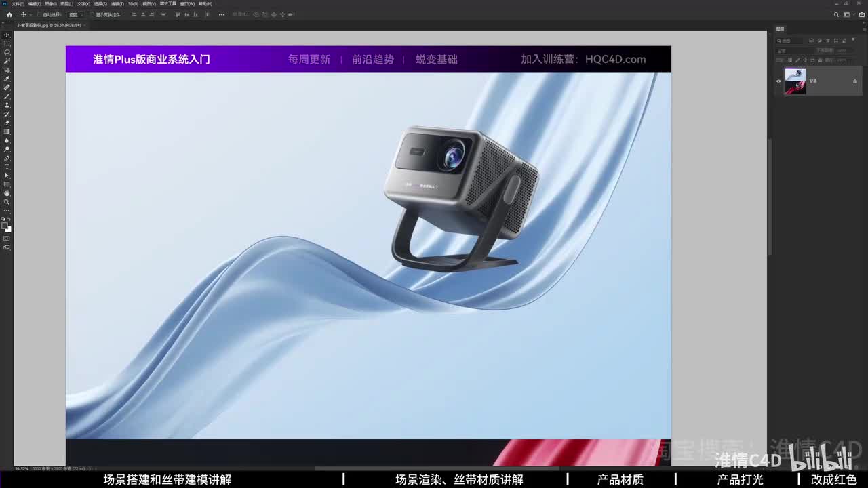Image resolution: width=868 pixels, height=488 pixels.
Task: Select the Move tool
Action: (x=7, y=35)
